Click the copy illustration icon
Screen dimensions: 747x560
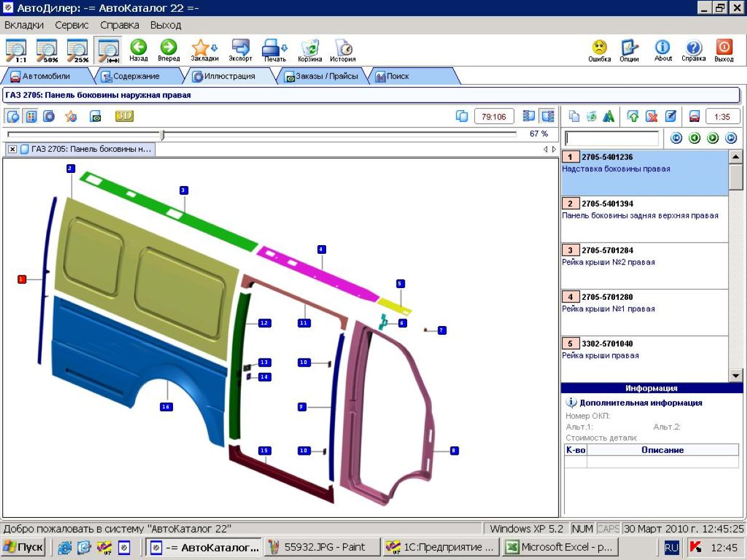point(462,116)
